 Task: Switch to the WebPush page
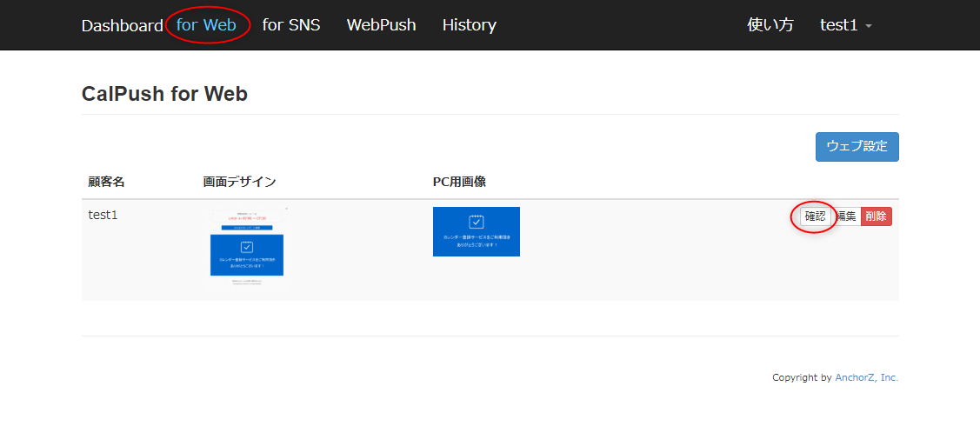tap(381, 25)
